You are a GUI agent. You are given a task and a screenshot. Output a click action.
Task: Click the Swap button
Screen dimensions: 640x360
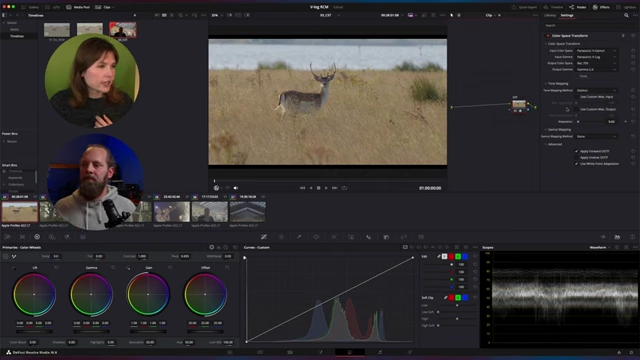click(583, 76)
